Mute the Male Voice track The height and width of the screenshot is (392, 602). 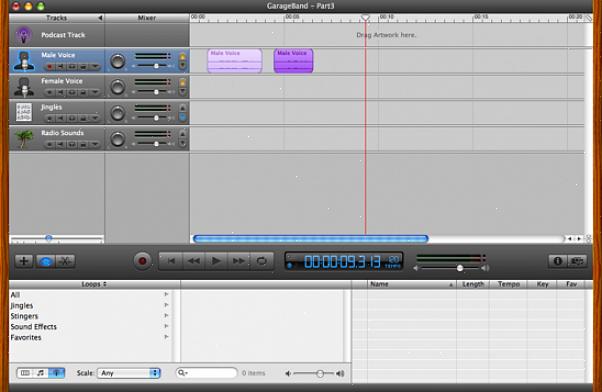[61, 67]
